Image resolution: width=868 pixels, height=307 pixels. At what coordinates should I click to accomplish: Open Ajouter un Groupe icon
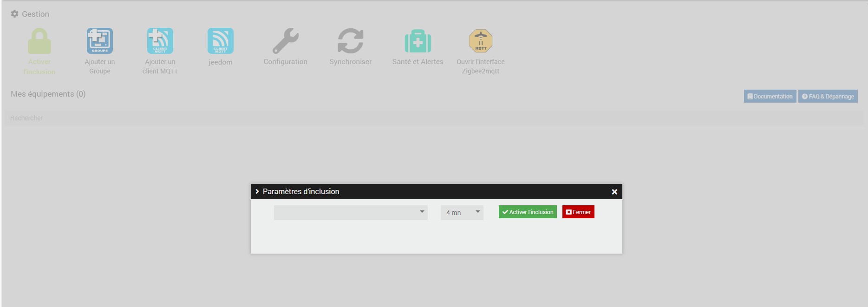click(100, 41)
